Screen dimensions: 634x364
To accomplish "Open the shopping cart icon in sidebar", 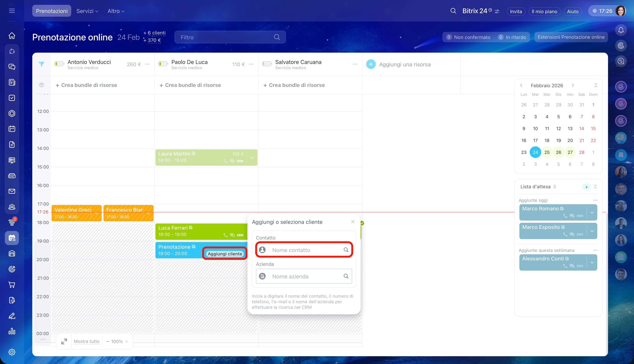I will (12, 284).
